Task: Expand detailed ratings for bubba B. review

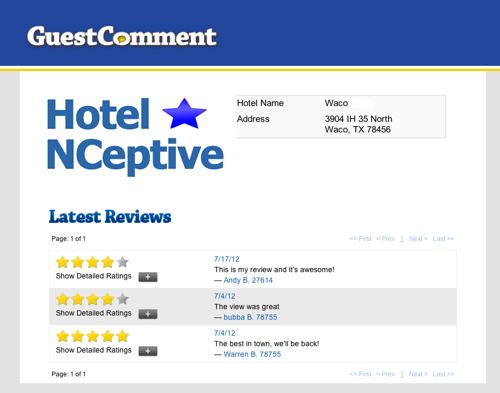Action: [148, 314]
